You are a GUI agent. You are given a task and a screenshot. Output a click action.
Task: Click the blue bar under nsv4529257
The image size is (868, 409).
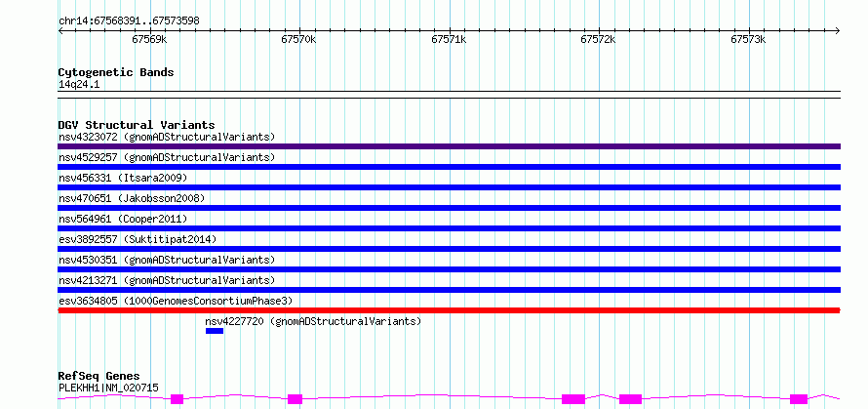[x=449, y=167]
